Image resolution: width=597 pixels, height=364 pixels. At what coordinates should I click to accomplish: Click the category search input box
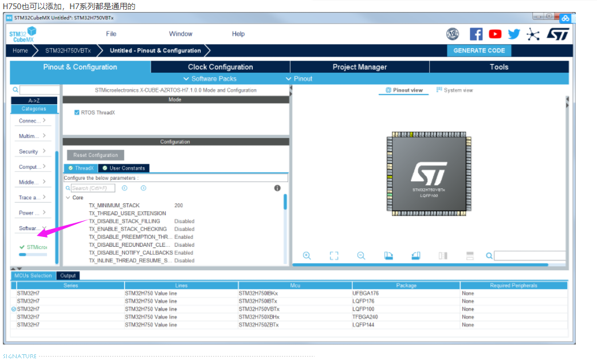coord(40,90)
